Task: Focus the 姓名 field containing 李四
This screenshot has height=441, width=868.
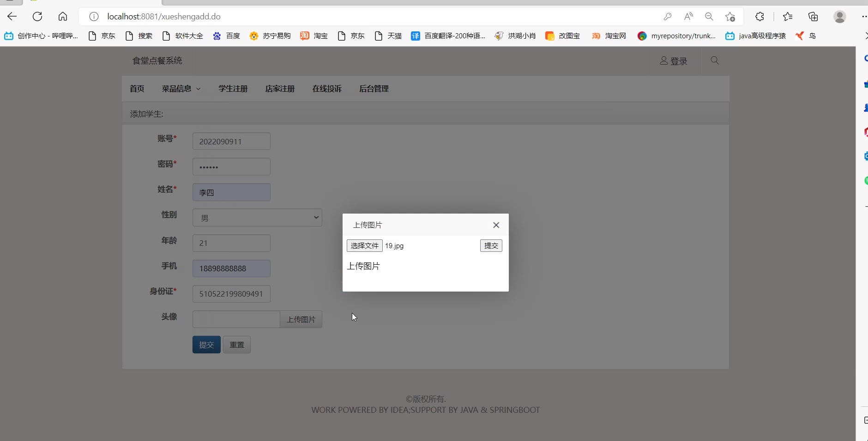Action: 231,192
